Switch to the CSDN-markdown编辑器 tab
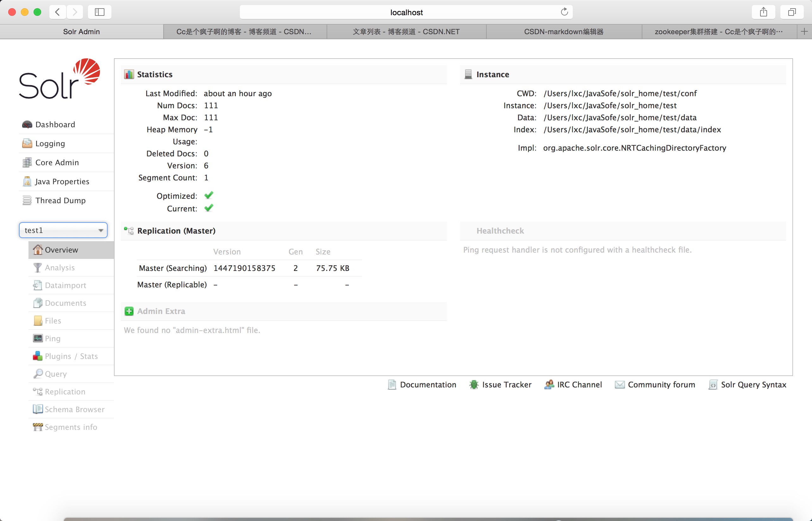The image size is (812, 521). [564, 32]
